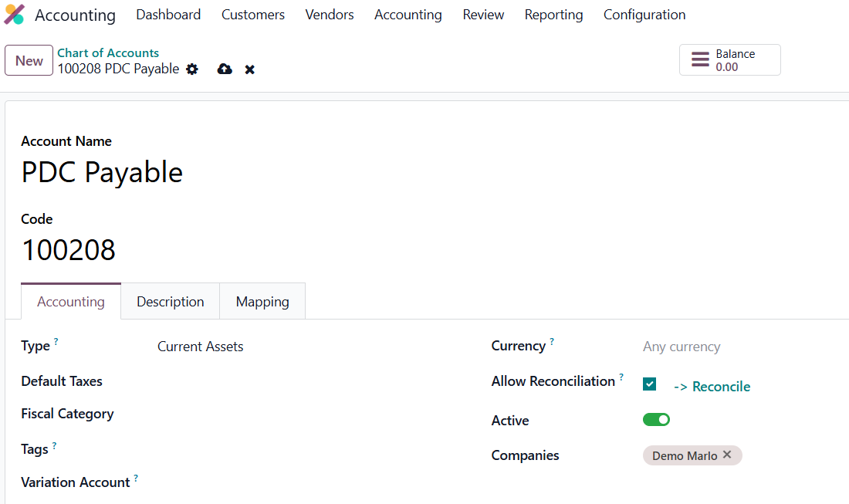Click the Currency help question mark
Image resolution: width=849 pixels, height=504 pixels.
[x=552, y=341]
